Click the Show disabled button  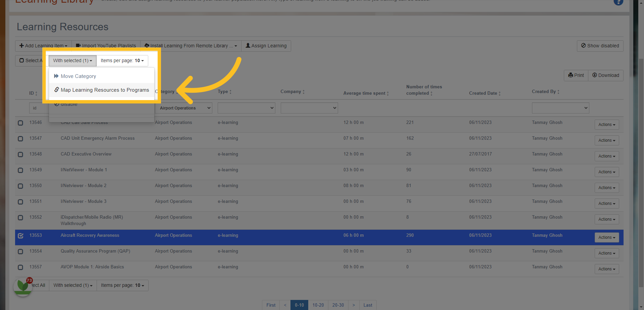coord(600,46)
